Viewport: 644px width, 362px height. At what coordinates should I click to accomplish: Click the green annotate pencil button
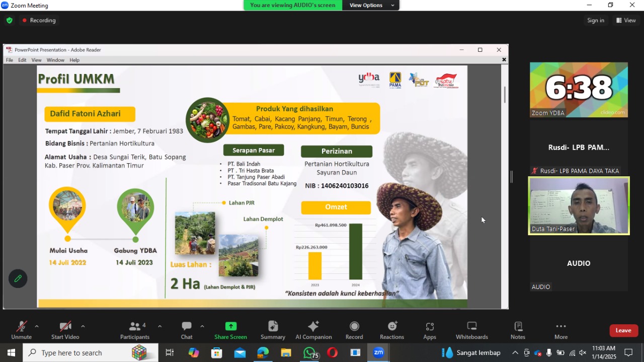pyautogui.click(x=18, y=278)
